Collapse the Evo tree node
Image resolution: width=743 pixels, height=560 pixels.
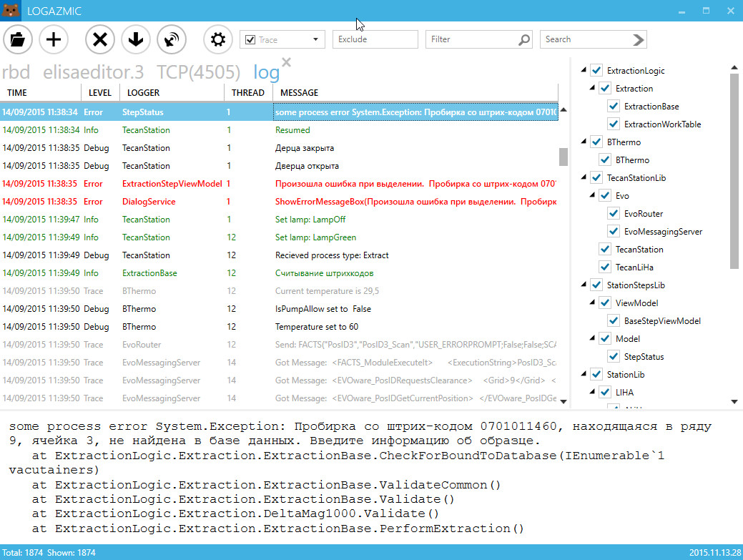(592, 195)
